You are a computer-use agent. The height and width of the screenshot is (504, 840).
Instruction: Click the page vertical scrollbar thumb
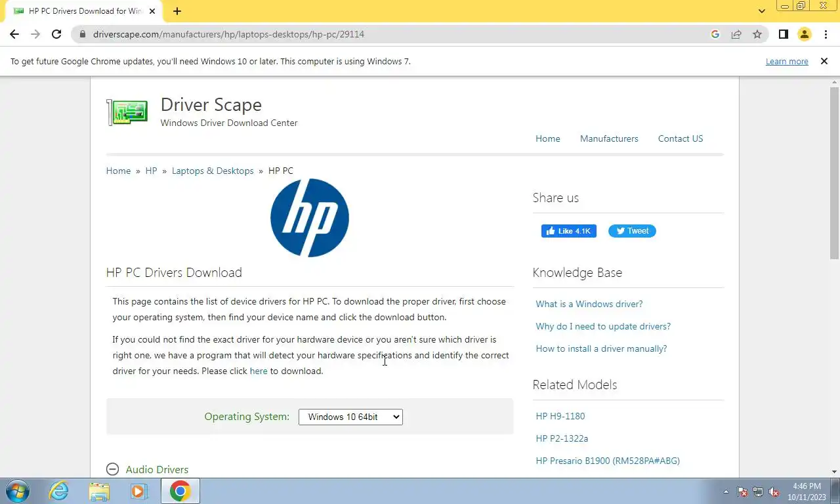coord(834,173)
